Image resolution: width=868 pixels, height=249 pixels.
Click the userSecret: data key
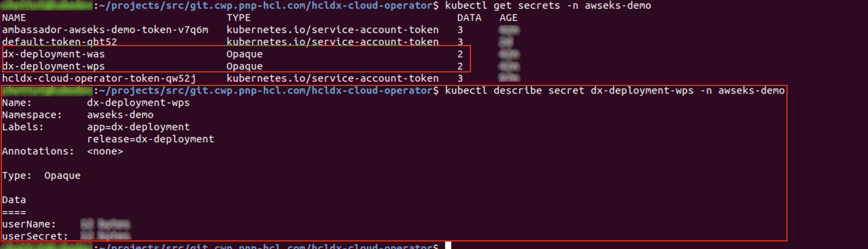tap(35, 237)
